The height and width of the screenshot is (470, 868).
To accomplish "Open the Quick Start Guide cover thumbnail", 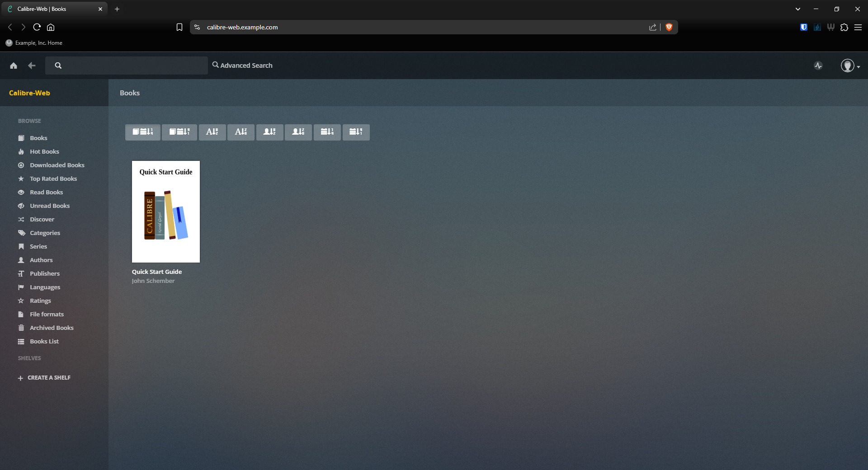I will 166,211.
